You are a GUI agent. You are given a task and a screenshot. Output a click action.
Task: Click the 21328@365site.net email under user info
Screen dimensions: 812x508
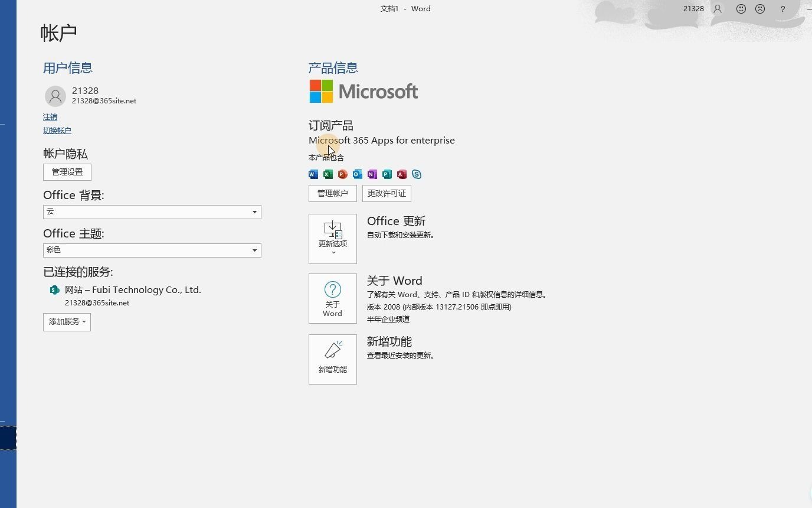pos(104,101)
